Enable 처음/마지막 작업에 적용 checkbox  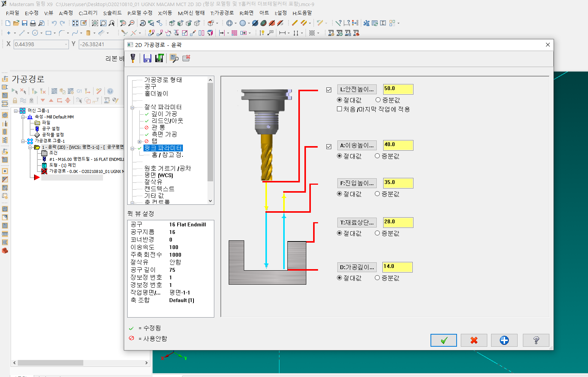(x=340, y=109)
